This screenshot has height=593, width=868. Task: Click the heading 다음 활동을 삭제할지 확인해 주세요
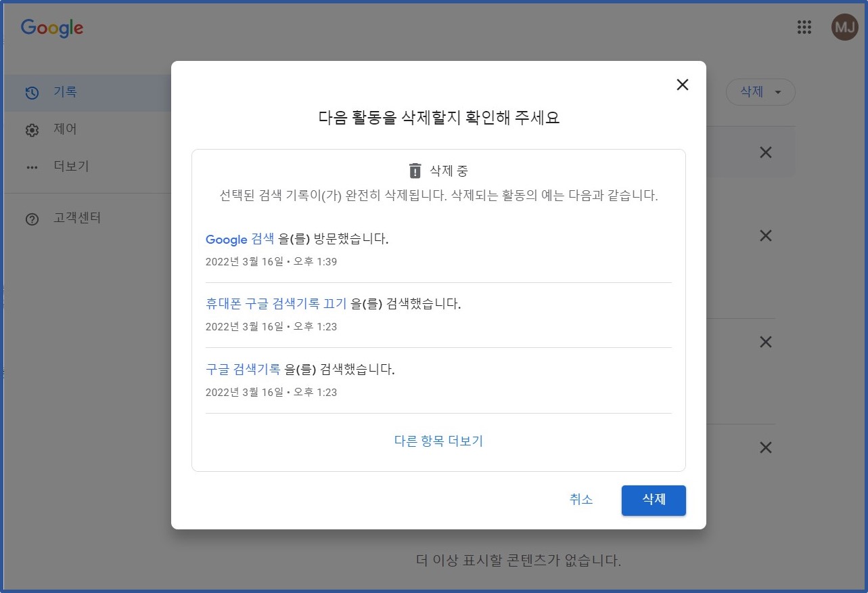(439, 118)
